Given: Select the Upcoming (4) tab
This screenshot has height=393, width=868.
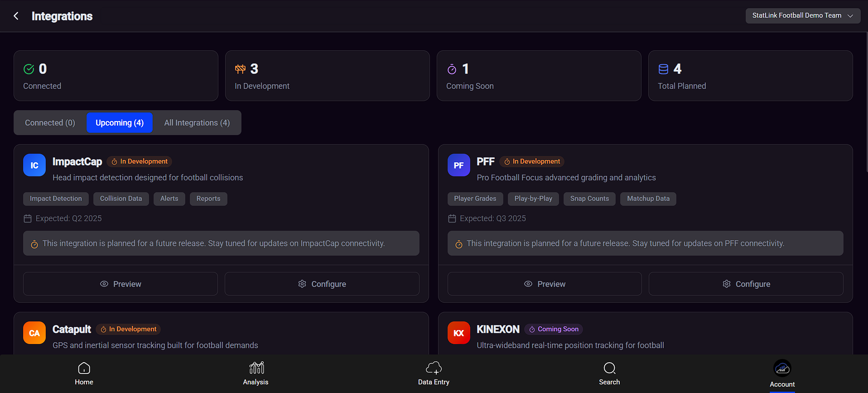Looking at the screenshot, I should coord(120,123).
